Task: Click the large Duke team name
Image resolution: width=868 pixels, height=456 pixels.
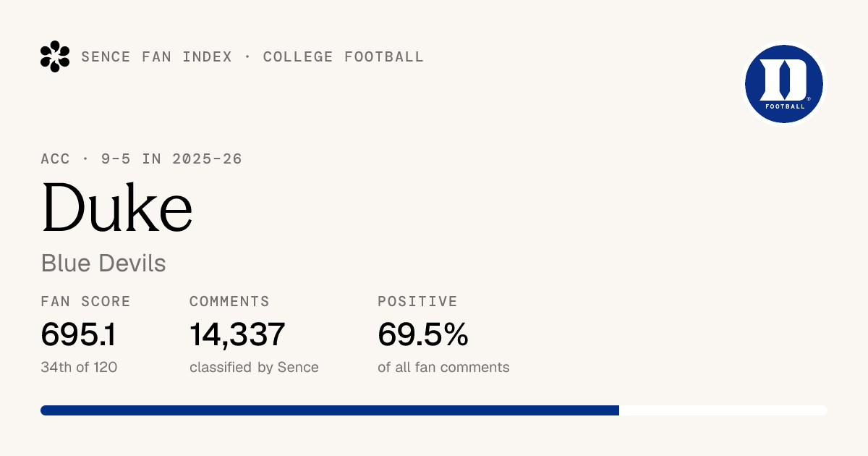Action: click(x=117, y=207)
